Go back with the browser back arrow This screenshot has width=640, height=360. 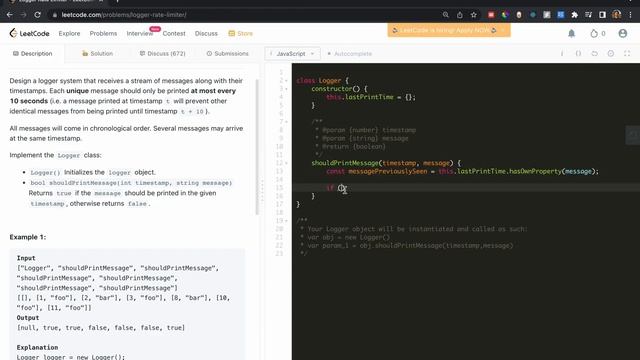tap(9, 15)
